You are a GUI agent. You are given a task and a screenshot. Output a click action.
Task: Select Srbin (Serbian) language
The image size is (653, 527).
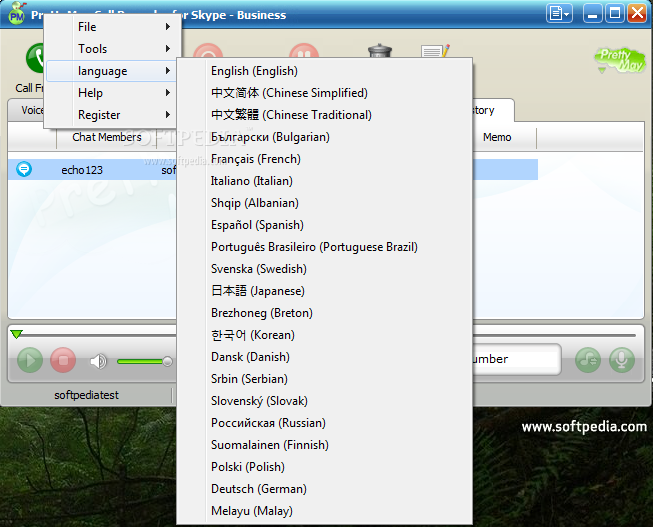(325, 379)
